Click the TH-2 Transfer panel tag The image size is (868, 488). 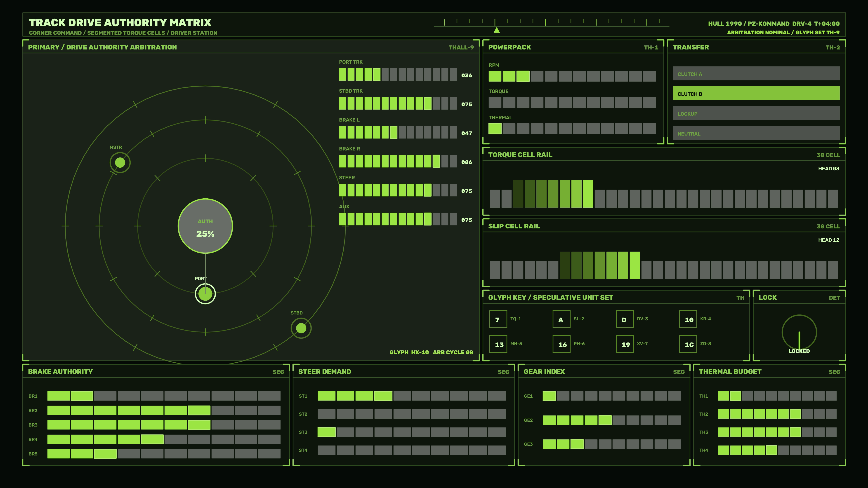tap(833, 47)
